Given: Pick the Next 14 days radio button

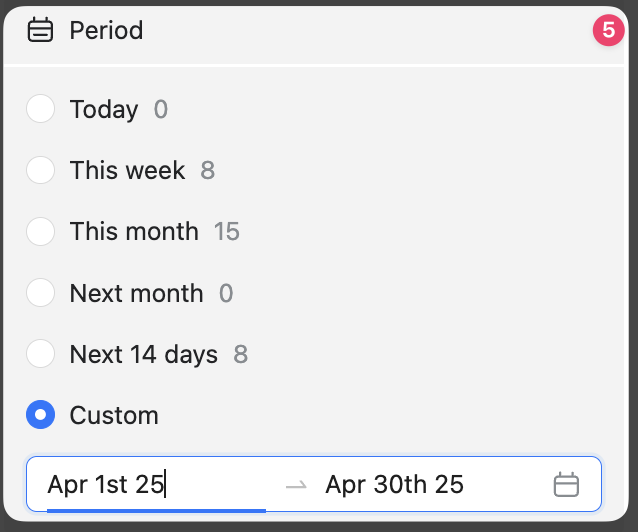Looking at the screenshot, I should (x=40, y=354).
